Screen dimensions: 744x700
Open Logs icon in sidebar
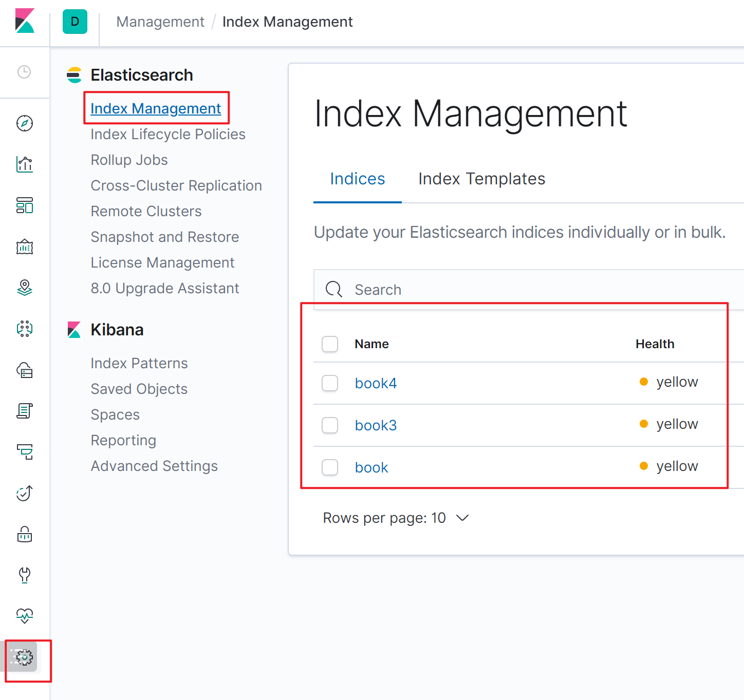click(x=25, y=411)
